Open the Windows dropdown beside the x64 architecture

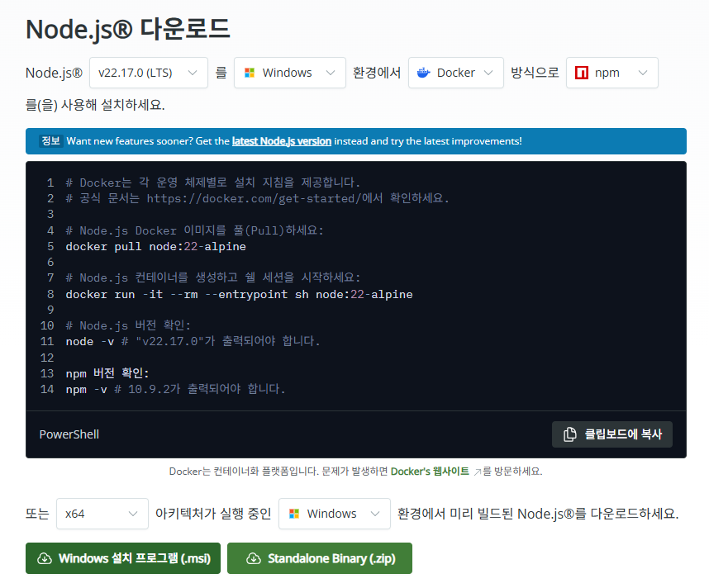point(334,514)
